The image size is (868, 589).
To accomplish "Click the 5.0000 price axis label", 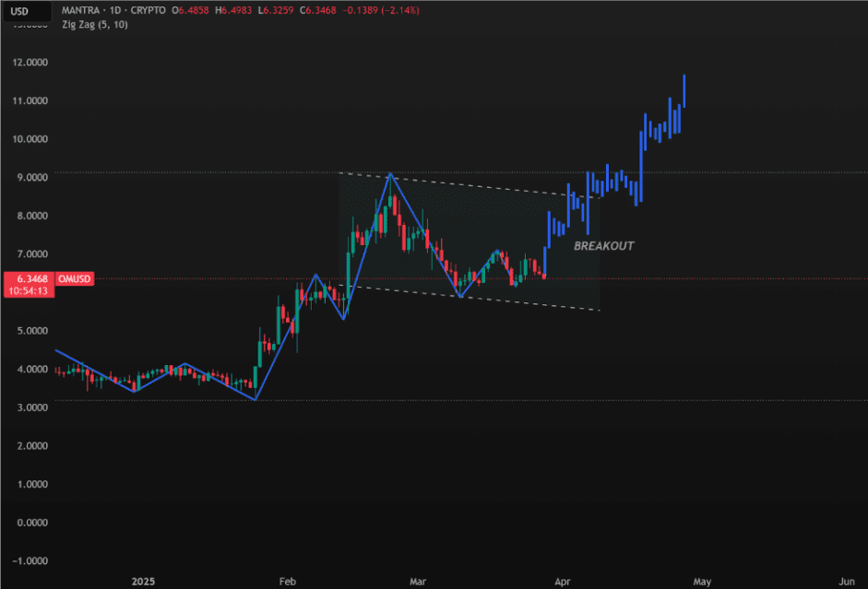I will pos(32,331).
